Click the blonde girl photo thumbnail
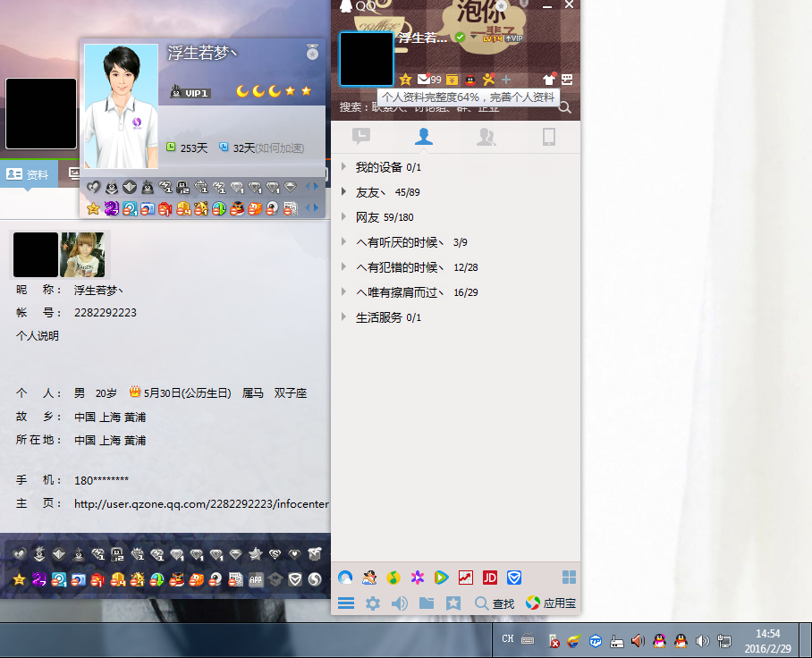 point(82,255)
